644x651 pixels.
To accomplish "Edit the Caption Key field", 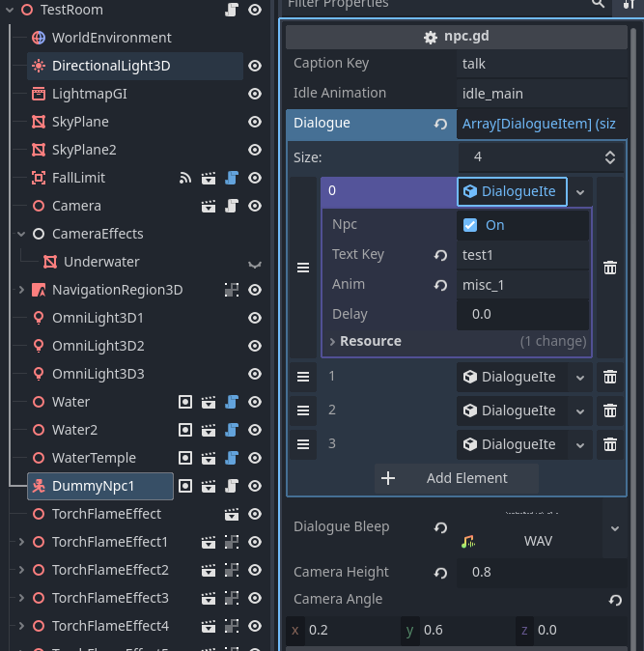I will click(x=542, y=64).
